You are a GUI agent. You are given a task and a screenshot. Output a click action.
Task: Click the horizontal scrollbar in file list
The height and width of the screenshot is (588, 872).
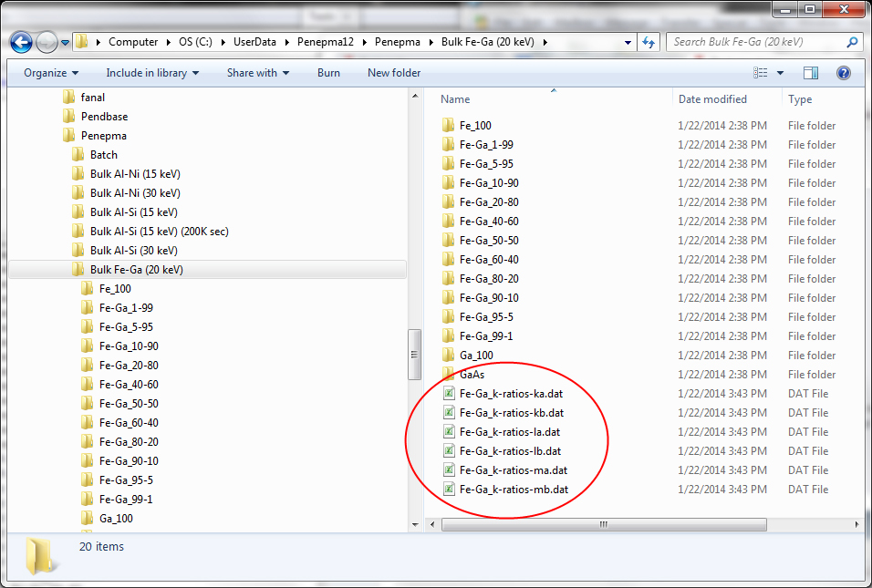tap(602, 525)
